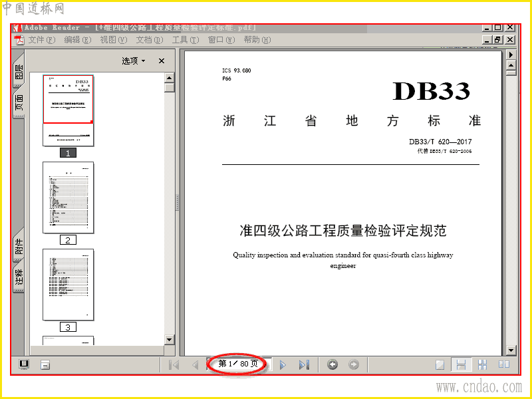
Task: Click the right-arrow expander above document scrollbar
Action: click(x=511, y=55)
